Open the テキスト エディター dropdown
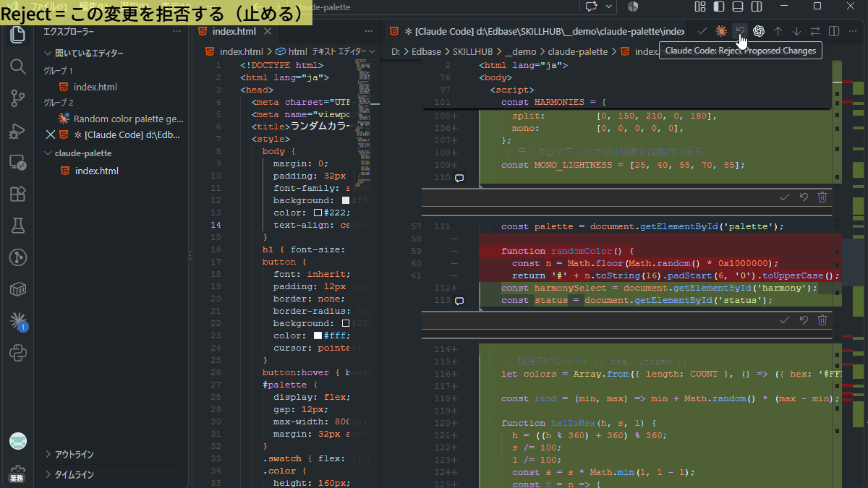This screenshot has height=488, width=868. [344, 52]
